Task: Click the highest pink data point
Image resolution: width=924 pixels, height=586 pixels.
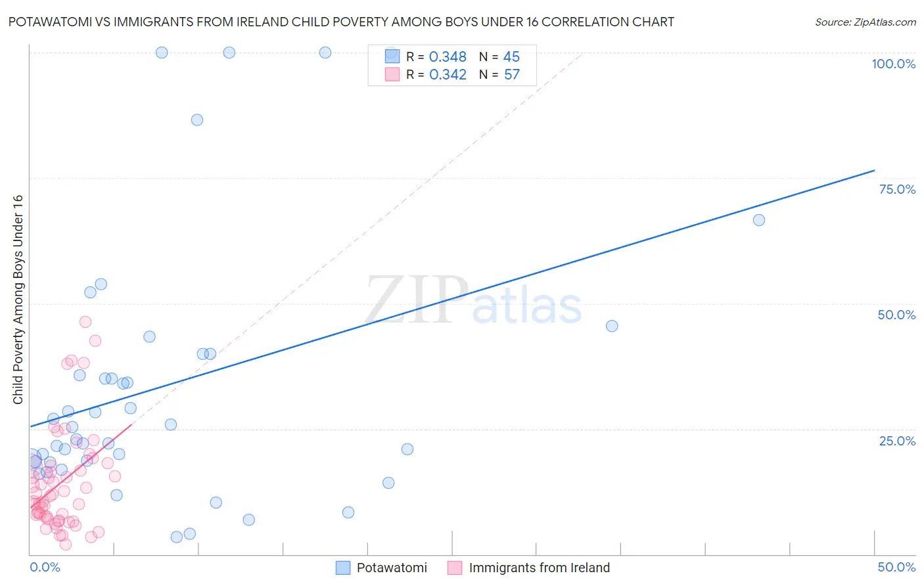Action: pos(85,322)
